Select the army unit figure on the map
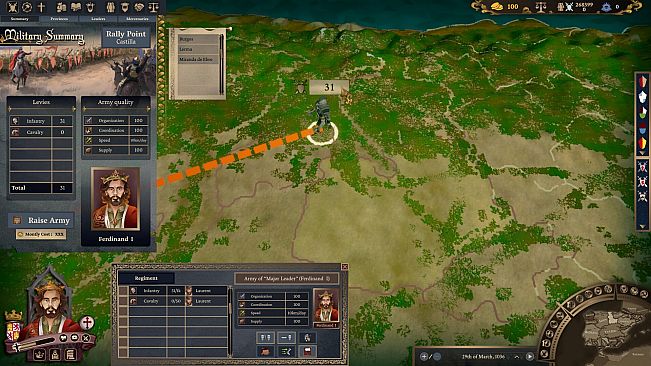The height and width of the screenshot is (366, 651). tap(321, 114)
